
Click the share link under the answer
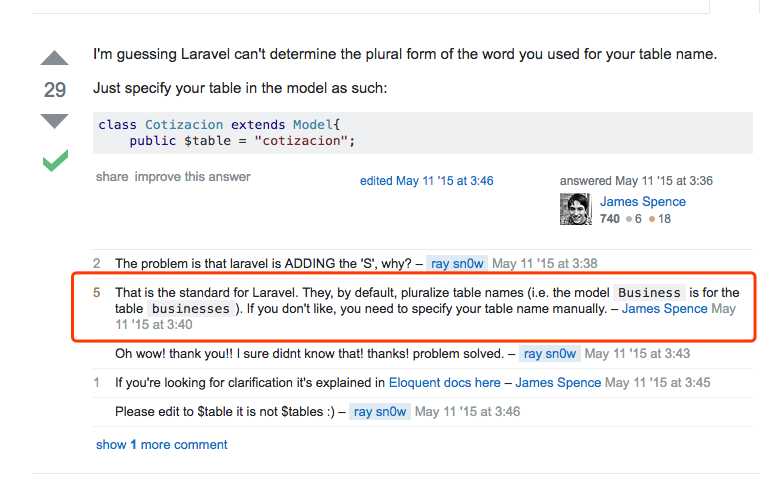click(x=112, y=177)
